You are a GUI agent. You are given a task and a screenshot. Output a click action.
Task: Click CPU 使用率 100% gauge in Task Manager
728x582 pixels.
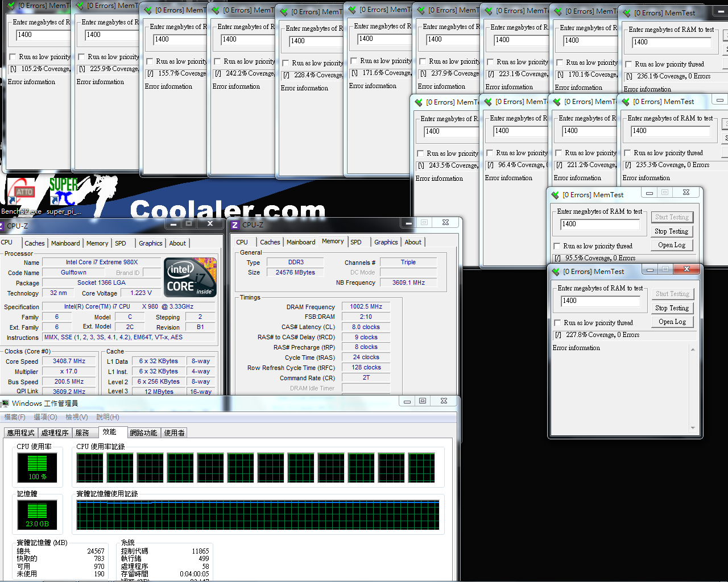(x=37, y=468)
